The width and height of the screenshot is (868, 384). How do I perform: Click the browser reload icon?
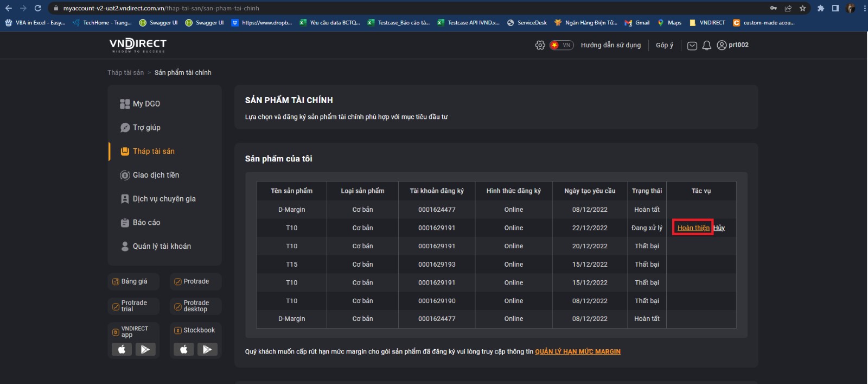click(37, 8)
